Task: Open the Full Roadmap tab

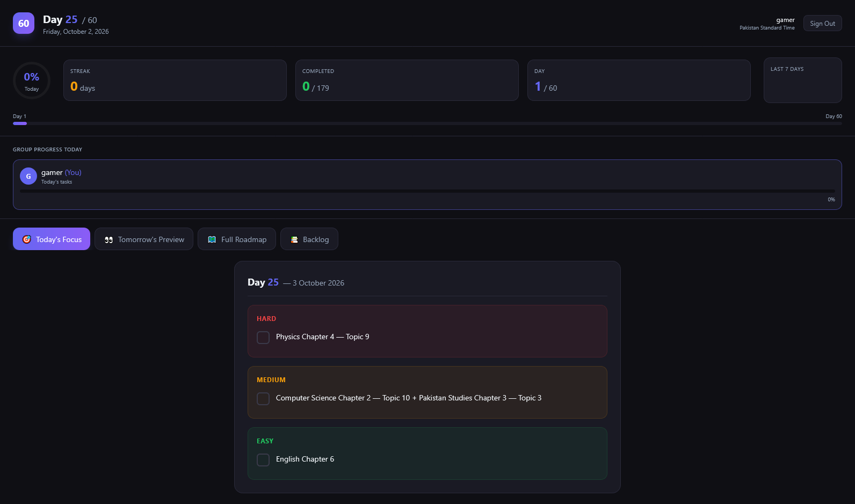Action: tap(237, 239)
